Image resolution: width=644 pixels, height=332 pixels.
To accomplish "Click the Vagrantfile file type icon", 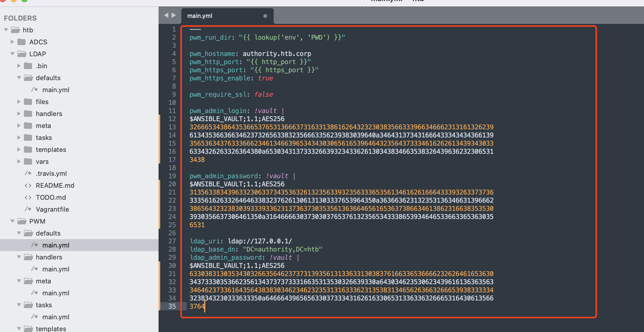I will pos(28,209).
